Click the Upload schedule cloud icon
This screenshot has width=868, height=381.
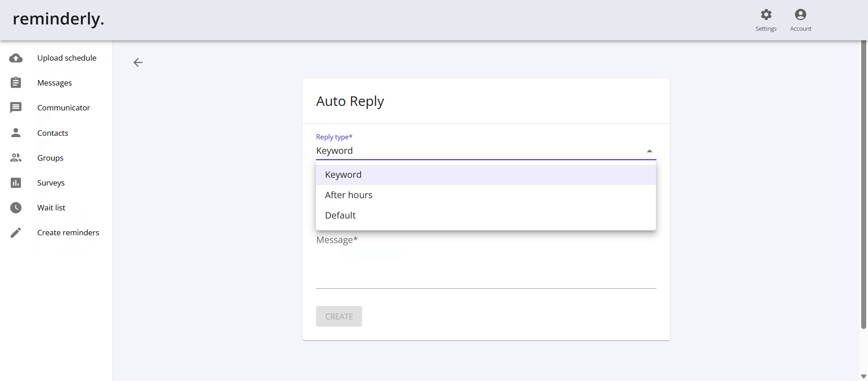[x=16, y=58]
